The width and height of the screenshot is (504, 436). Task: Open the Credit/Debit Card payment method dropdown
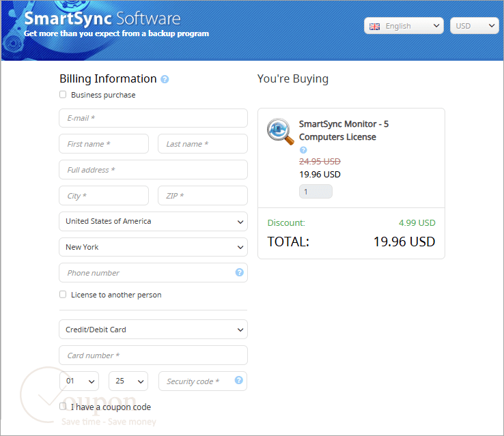click(154, 330)
